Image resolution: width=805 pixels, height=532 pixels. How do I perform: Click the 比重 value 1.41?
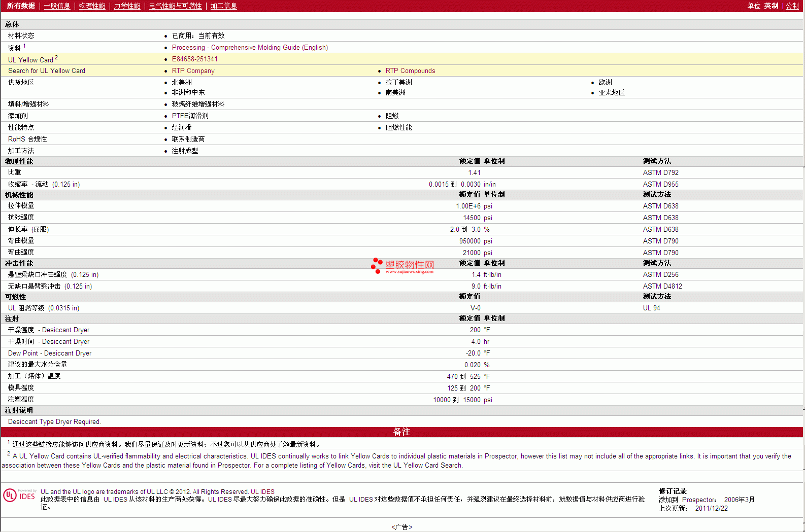point(474,172)
